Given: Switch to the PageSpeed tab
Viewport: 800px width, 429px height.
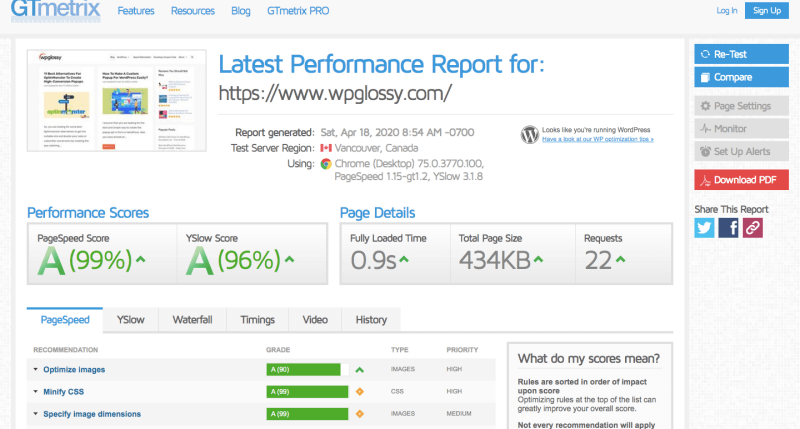Looking at the screenshot, I should coord(65,320).
